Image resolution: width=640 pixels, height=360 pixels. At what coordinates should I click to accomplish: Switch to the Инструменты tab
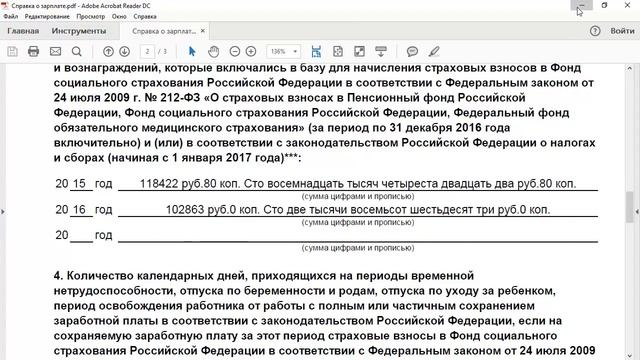pos(79,31)
